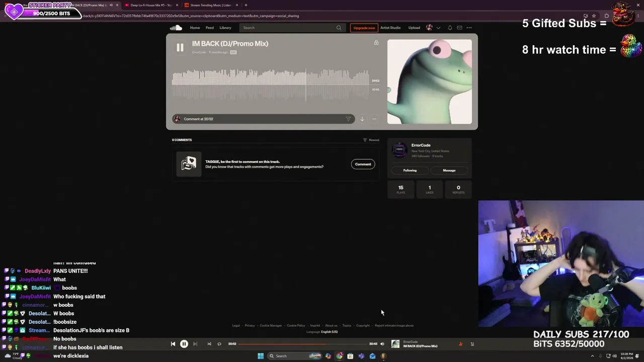Toggle the Following button for ErrorCode
This screenshot has height=362, width=644.
(410, 170)
